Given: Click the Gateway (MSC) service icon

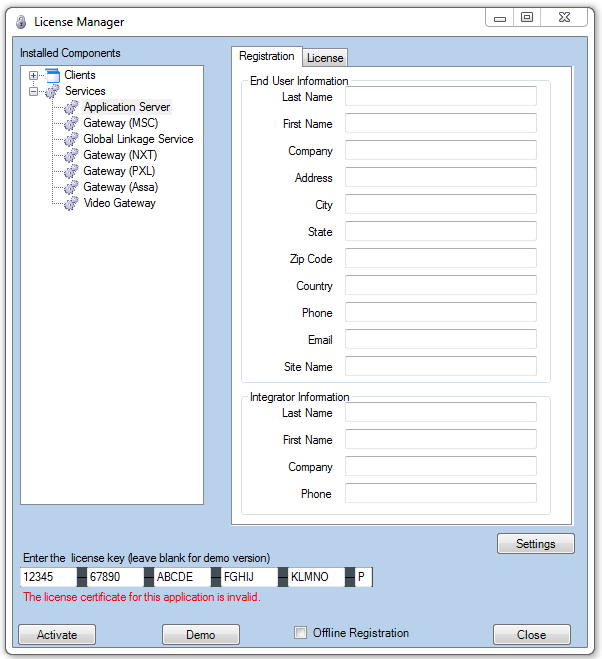Looking at the screenshot, I should (70, 124).
